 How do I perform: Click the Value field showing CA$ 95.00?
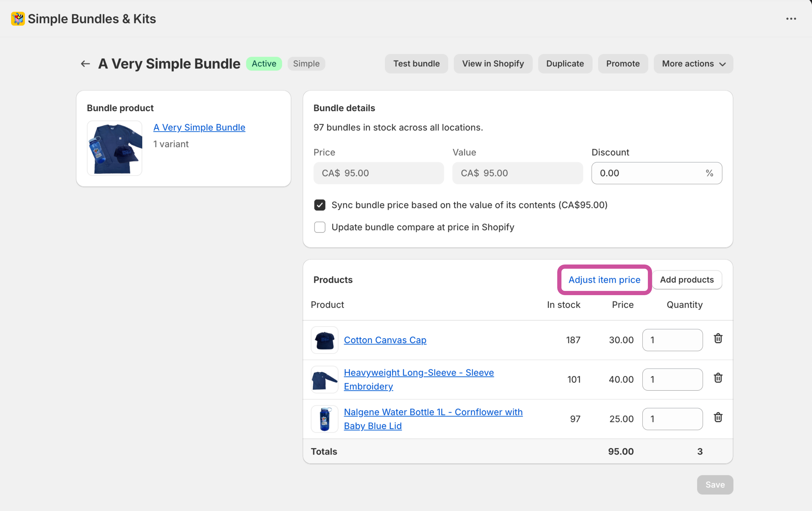click(x=518, y=173)
